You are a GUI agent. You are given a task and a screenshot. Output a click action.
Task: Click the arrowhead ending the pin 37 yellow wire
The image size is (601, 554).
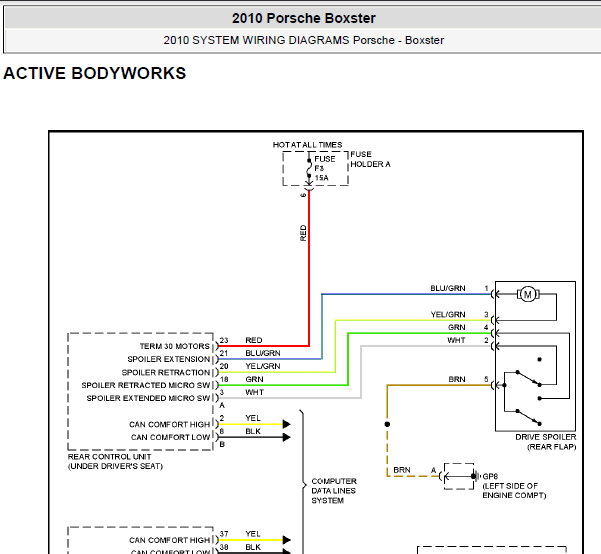coord(287,540)
